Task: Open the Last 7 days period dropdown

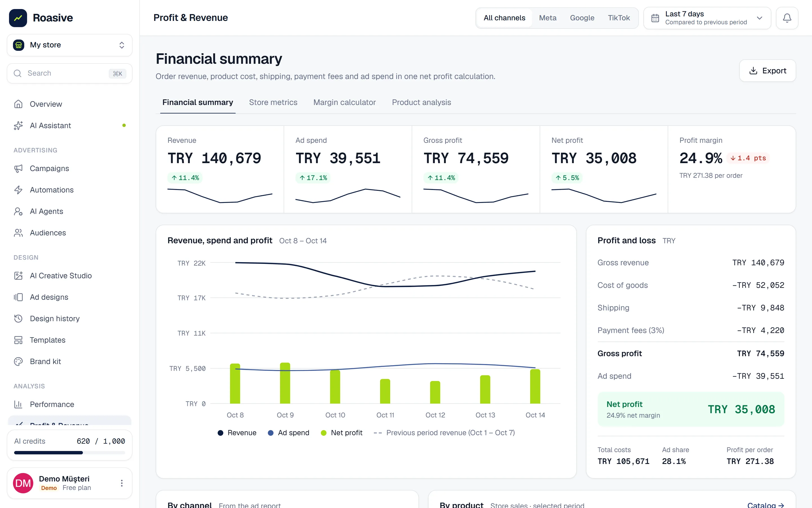Action: pos(707,18)
